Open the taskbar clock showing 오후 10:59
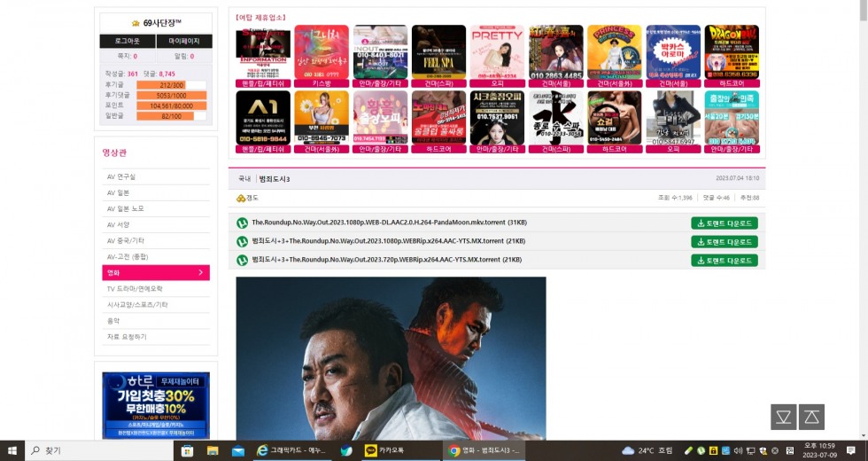The image size is (868, 461). [818, 450]
